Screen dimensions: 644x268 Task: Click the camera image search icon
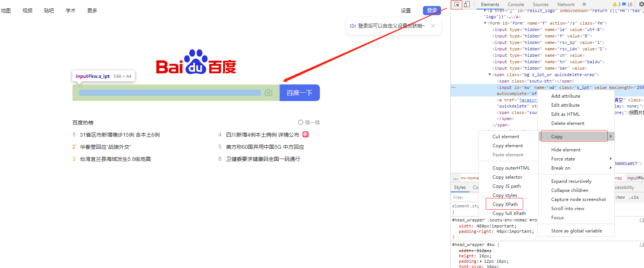[x=268, y=93]
